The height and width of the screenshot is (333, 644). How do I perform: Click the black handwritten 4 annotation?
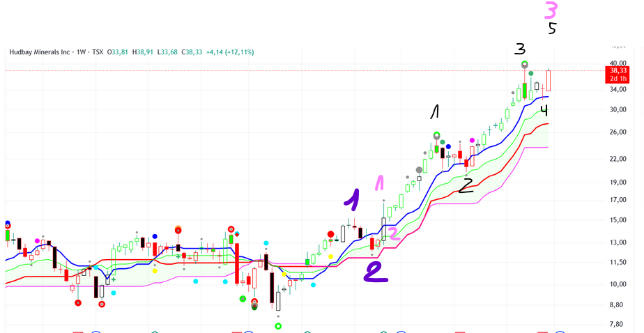click(x=544, y=110)
